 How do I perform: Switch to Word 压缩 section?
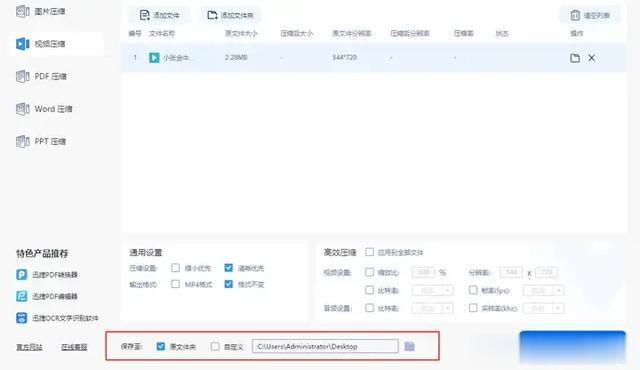point(44,109)
